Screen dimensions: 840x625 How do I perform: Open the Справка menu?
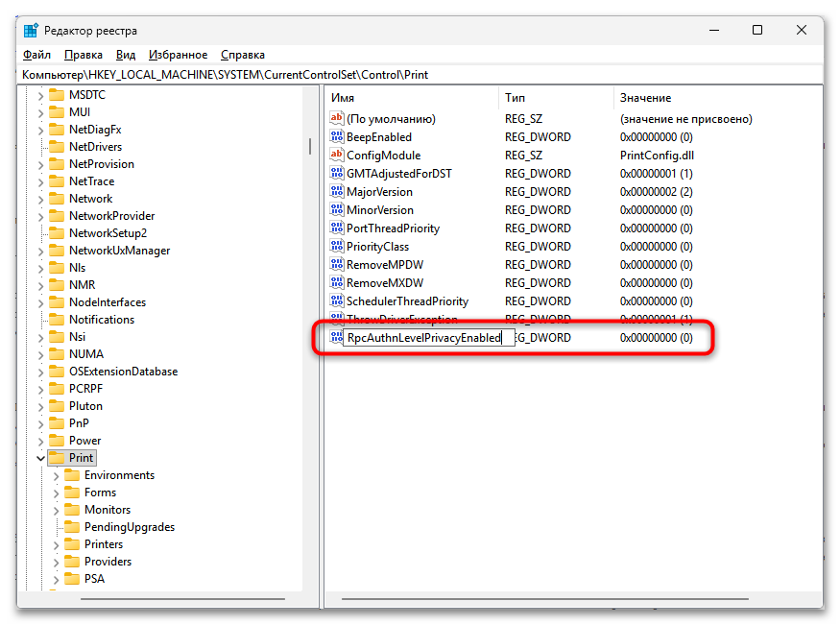pos(243,55)
